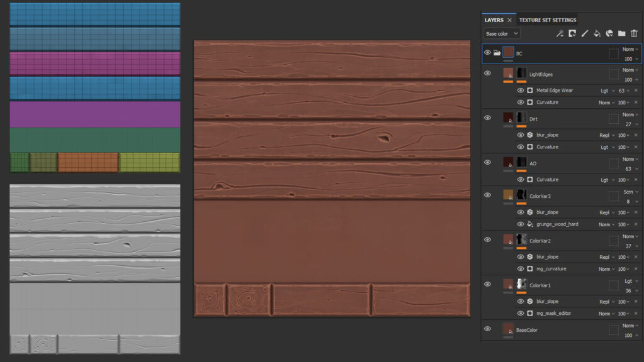Click the wood base color texture preview
The width and height of the screenshot is (644, 362).
(x=332, y=178)
